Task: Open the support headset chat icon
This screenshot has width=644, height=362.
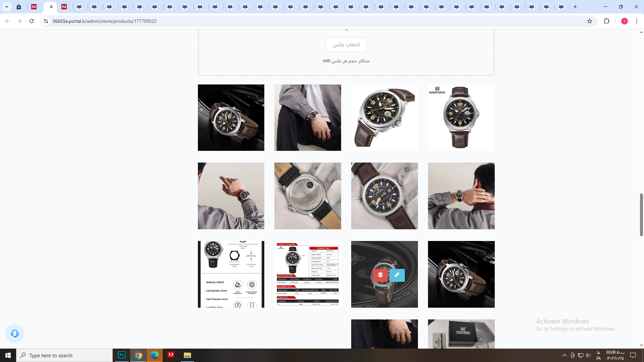Action: pyautogui.click(x=15, y=334)
